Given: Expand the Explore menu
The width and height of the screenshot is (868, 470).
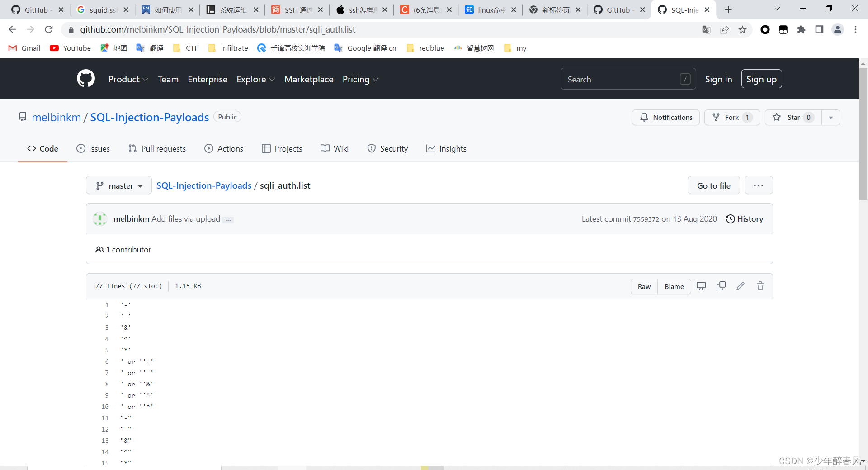Looking at the screenshot, I should [255, 79].
